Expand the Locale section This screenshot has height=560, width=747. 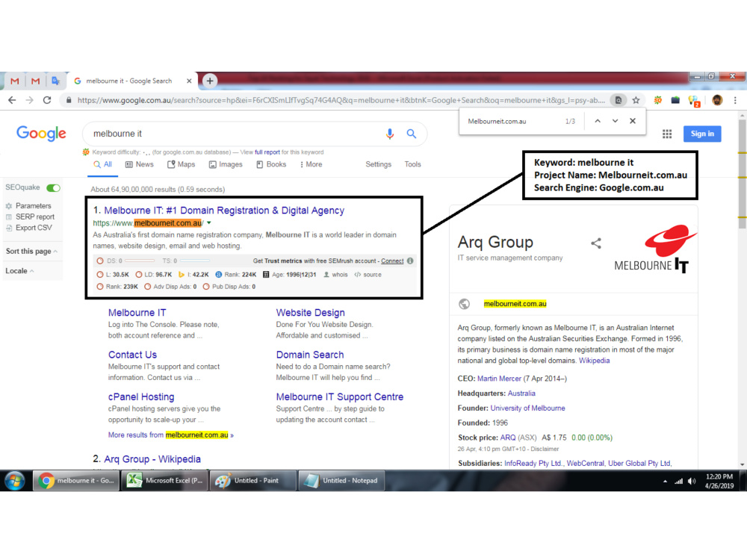coord(19,270)
